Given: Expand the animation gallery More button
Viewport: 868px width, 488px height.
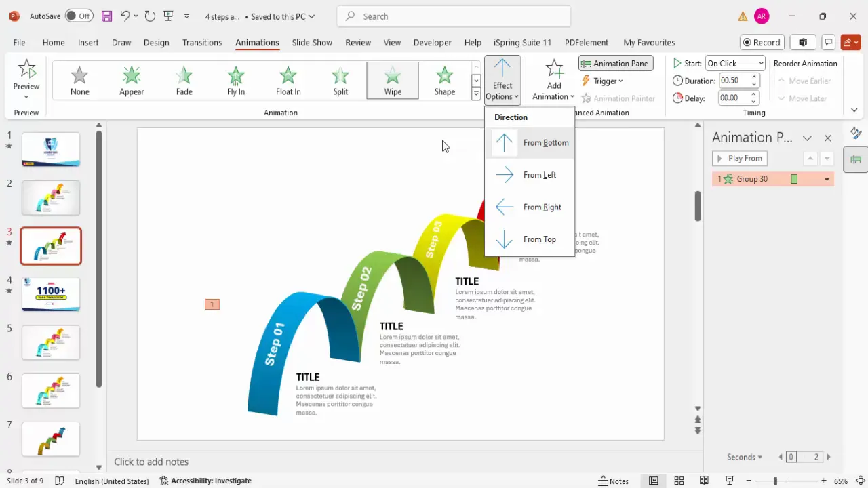Looking at the screenshot, I should pos(476,94).
